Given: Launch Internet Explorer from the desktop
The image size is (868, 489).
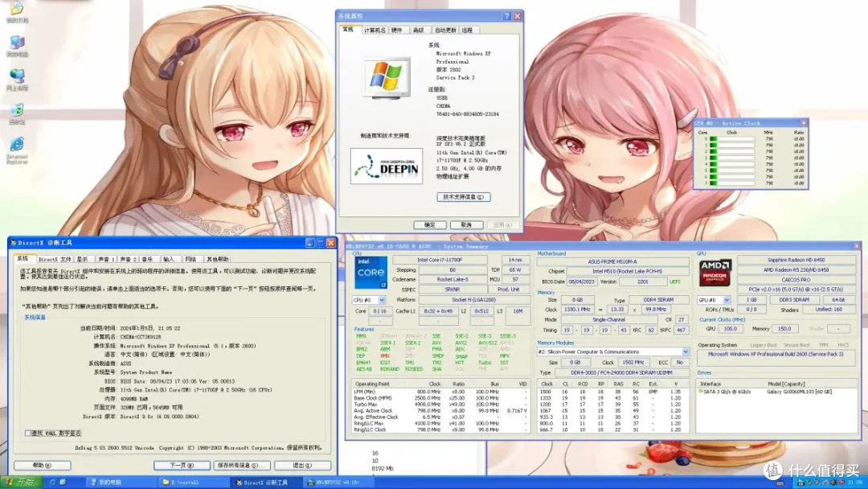Looking at the screenshot, I should [x=17, y=150].
